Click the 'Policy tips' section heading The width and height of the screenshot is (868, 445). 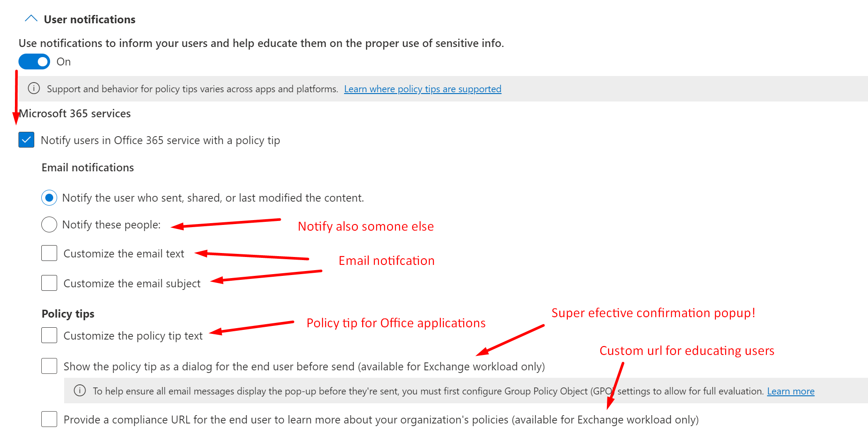coord(68,314)
